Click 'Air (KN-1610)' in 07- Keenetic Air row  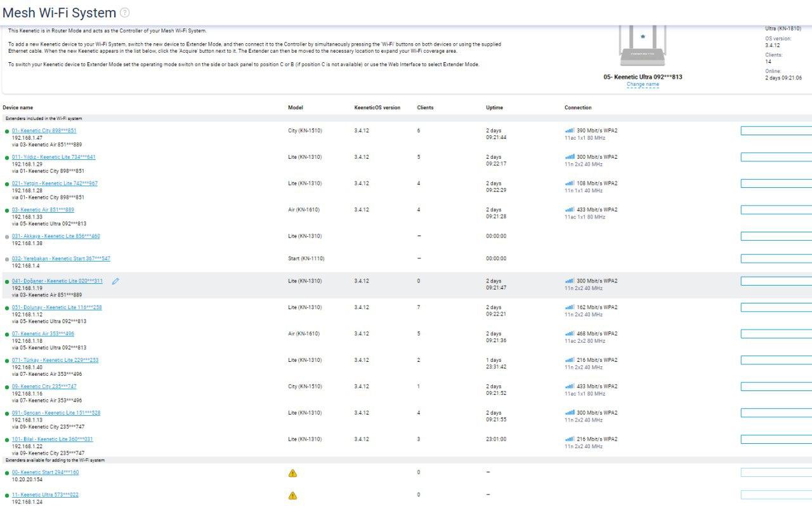click(x=304, y=334)
